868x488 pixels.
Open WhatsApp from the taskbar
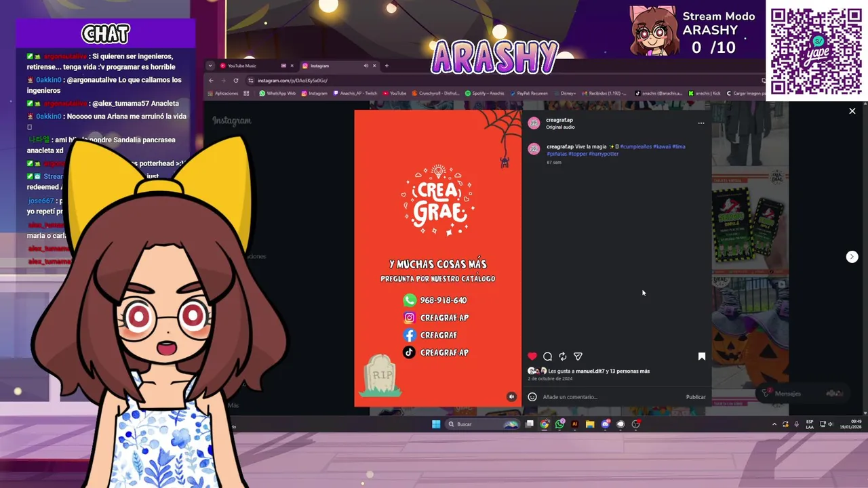point(559,424)
